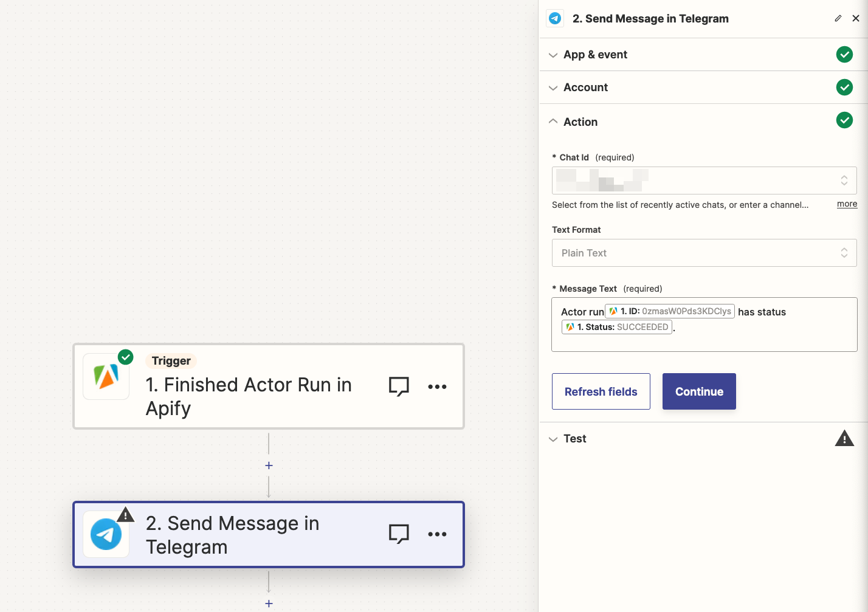The width and height of the screenshot is (868, 612).
Task: Click Refresh fields
Action: point(601,391)
